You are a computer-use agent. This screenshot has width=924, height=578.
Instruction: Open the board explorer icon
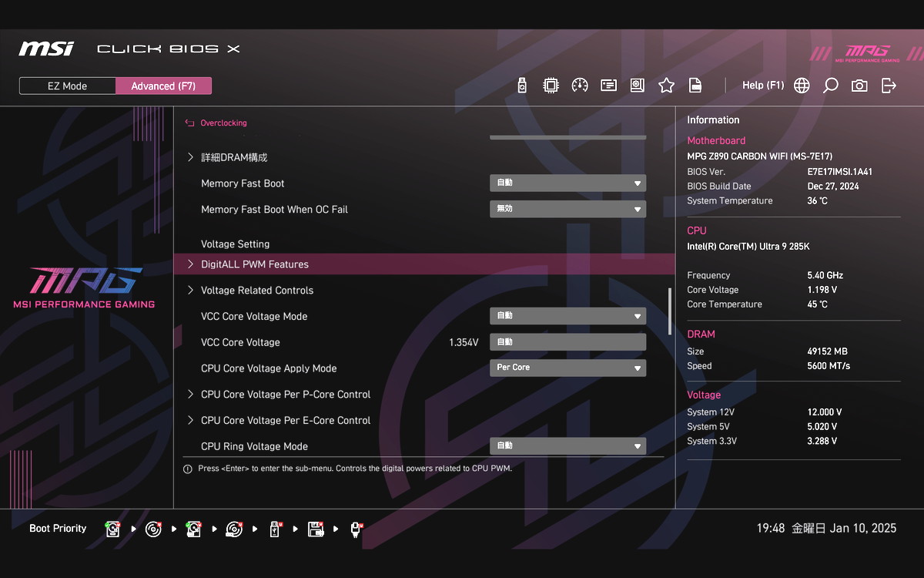pyautogui.click(x=638, y=86)
